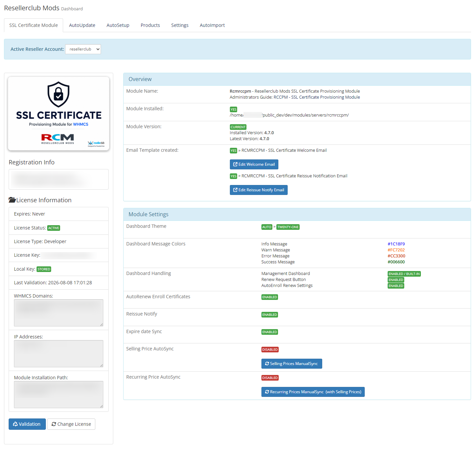Click Recurring Prices ManualSync button
Viewport: 476px width, 454px height.
click(x=313, y=392)
